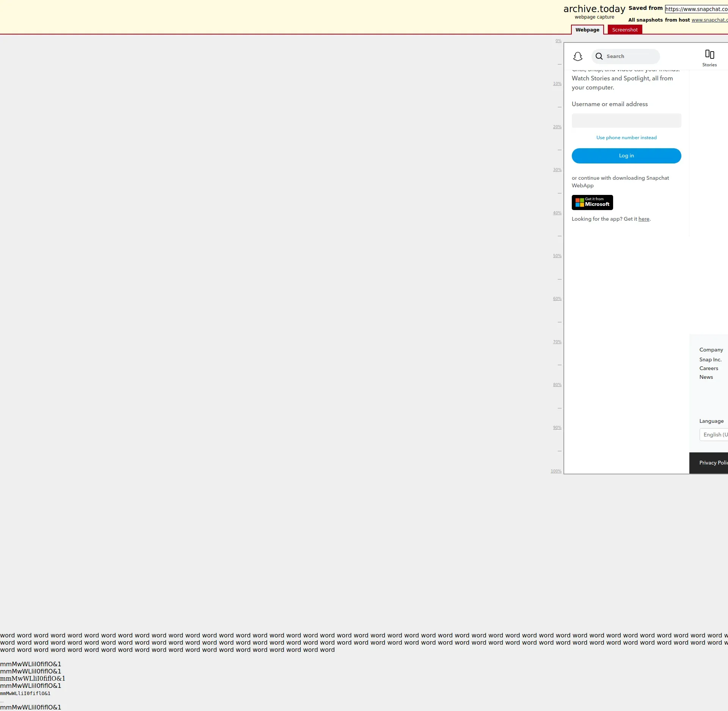Click the 'here' app download link
The height and width of the screenshot is (711, 728).
[643, 219]
